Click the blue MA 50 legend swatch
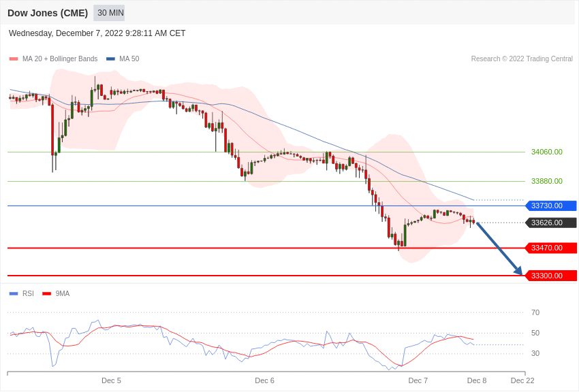Viewport: 579px width, 392px height. 110,59
